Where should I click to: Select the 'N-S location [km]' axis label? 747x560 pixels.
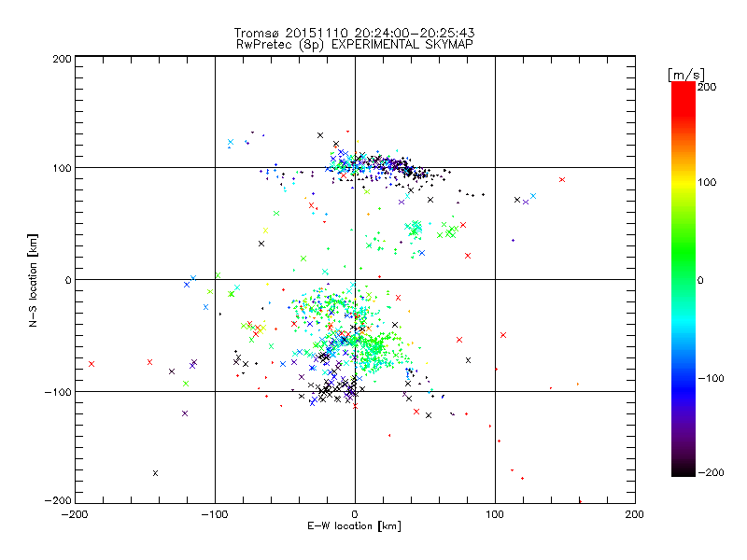(x=33, y=280)
